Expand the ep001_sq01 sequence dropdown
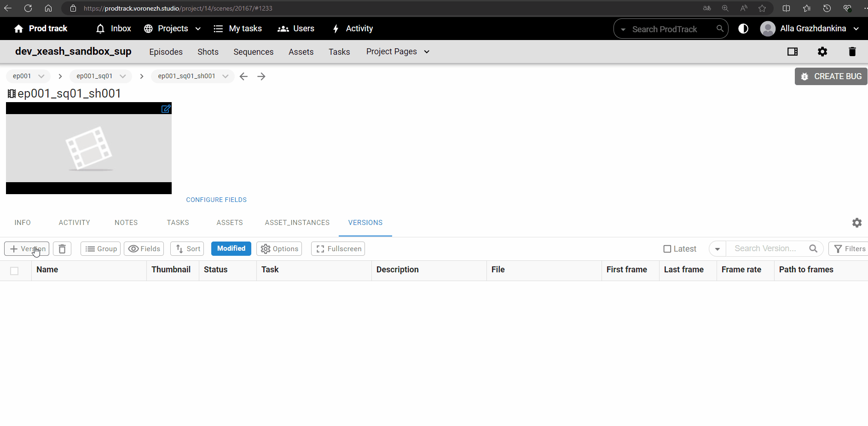The height and width of the screenshot is (426, 868). click(122, 76)
